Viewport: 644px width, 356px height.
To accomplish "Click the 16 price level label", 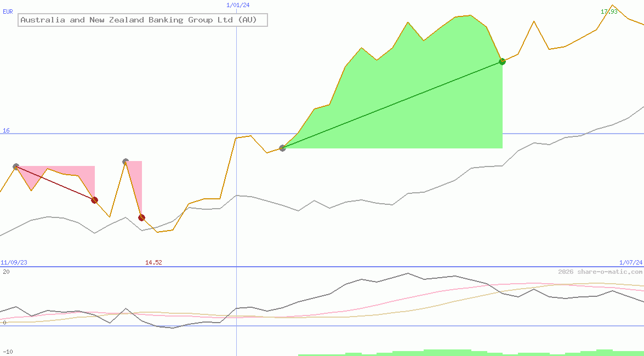I will click(x=6, y=130).
